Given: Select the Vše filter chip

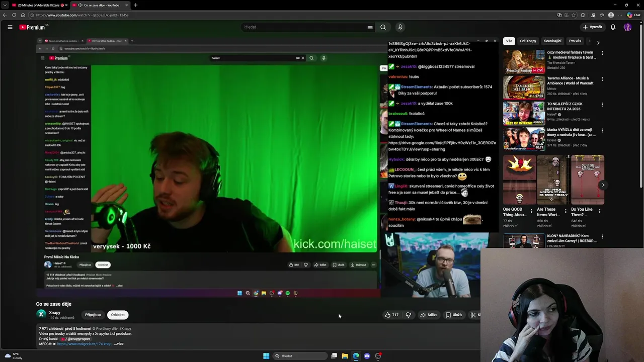Looking at the screenshot, I should (509, 41).
